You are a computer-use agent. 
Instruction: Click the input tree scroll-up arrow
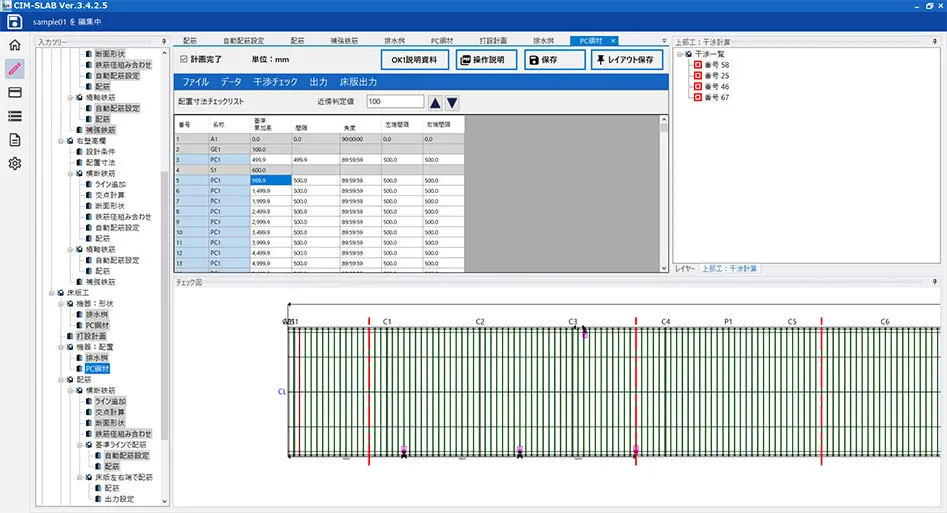[164, 53]
